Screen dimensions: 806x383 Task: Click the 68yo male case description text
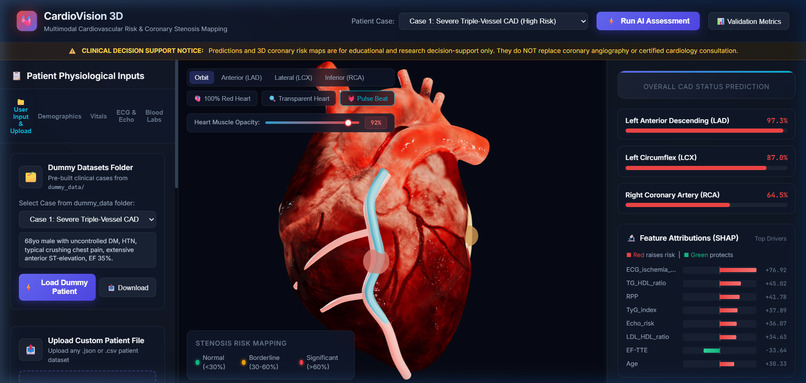point(87,250)
